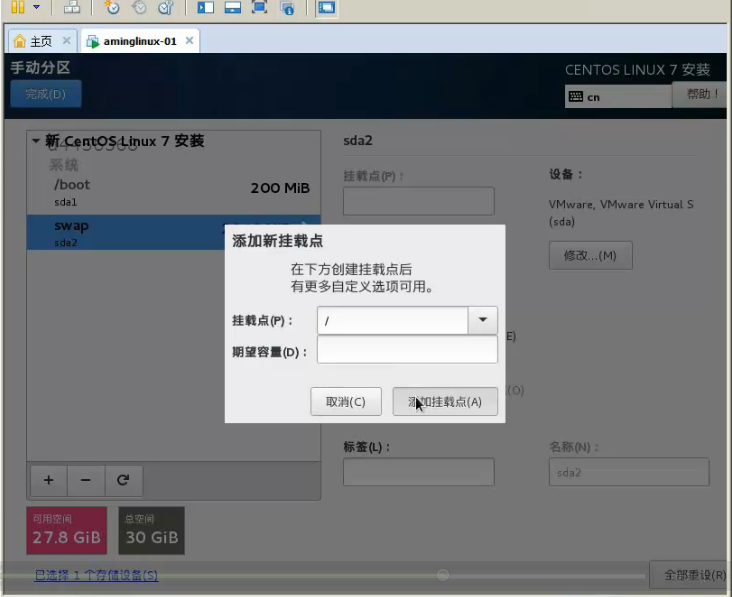Click the 完成(D) done button

[46, 94]
